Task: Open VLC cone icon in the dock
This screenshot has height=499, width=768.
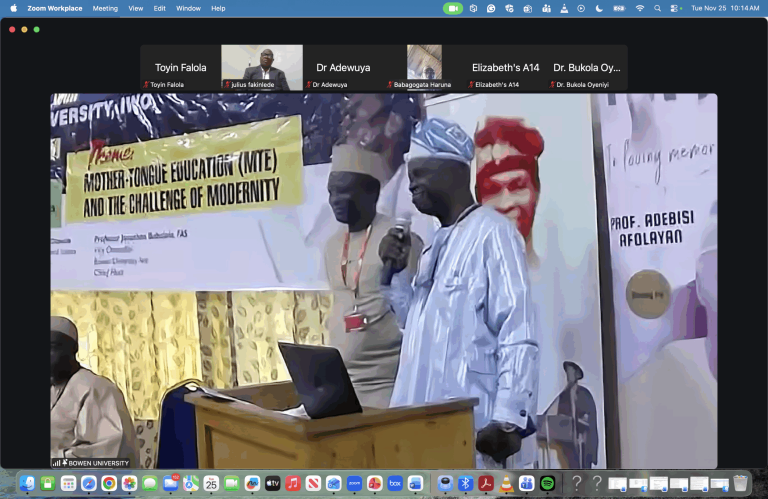Action: [x=506, y=484]
